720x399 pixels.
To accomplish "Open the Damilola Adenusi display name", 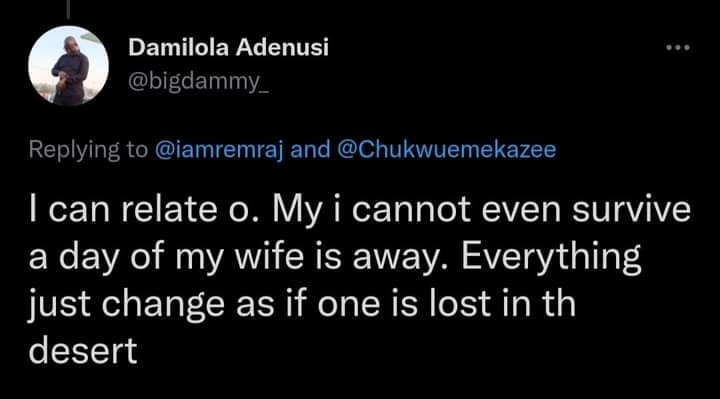I will point(229,47).
